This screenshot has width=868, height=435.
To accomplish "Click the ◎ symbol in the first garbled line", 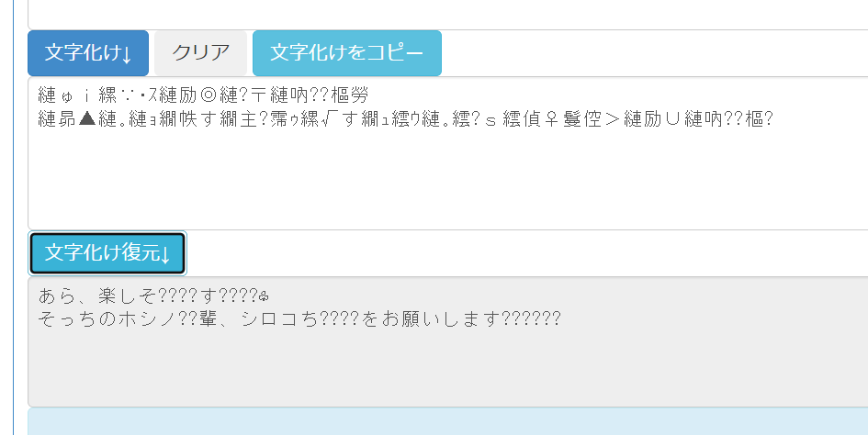I will (209, 95).
